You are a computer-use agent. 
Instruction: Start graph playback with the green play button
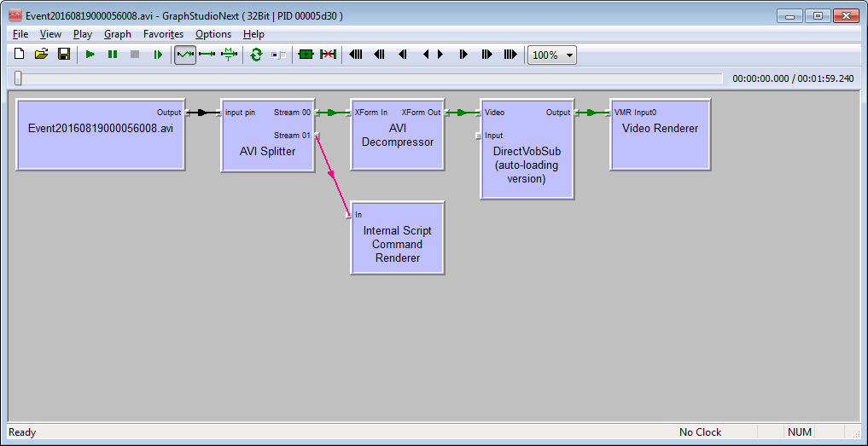pos(90,55)
